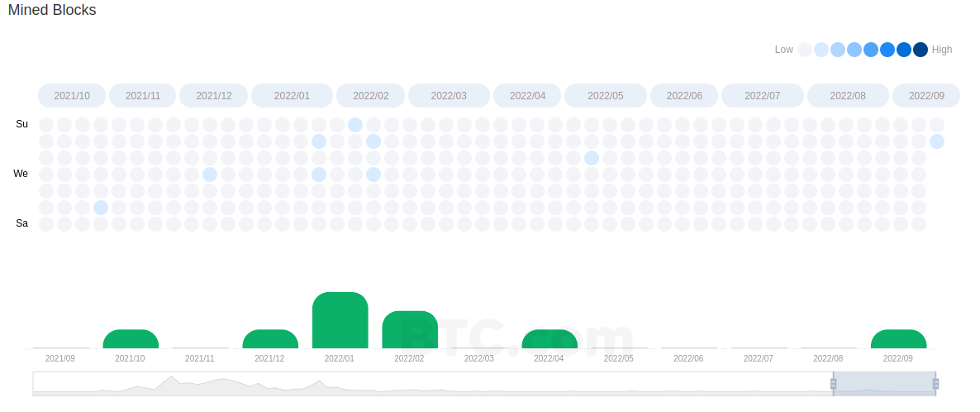This screenshot has height=412, width=980.
Task: Click the 2021/09 bar chart axis label
Action: (x=60, y=359)
